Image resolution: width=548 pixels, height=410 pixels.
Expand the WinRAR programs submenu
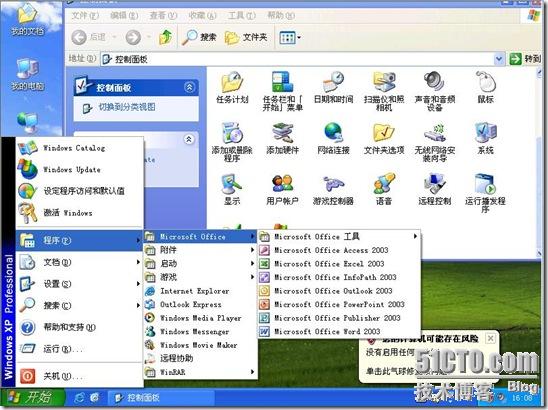click(200, 372)
